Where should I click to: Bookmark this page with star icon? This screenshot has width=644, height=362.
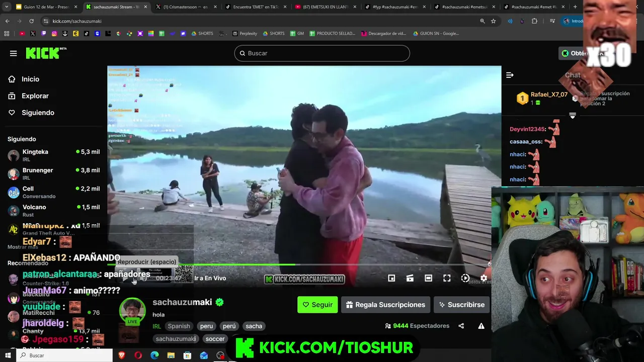(x=494, y=21)
